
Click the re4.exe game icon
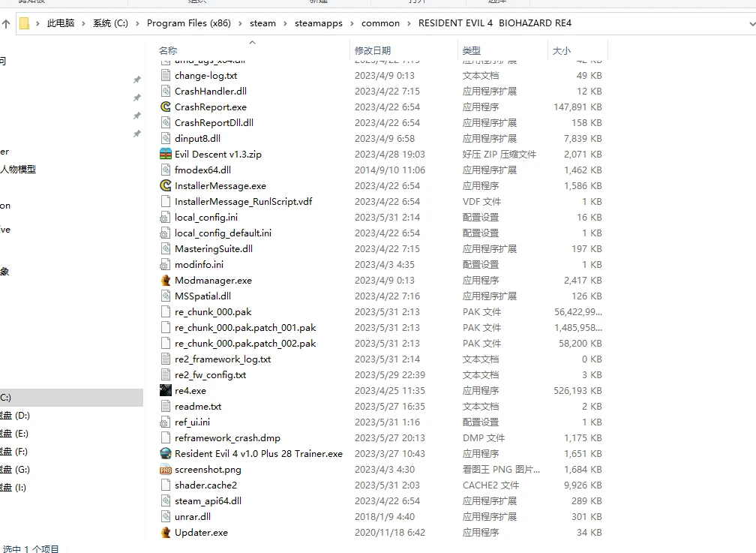tap(165, 390)
